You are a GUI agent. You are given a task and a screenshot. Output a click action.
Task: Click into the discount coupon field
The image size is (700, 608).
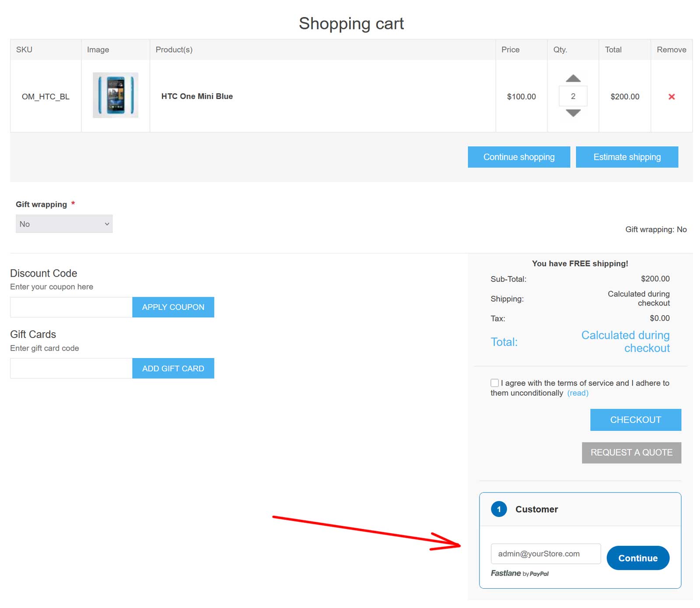click(70, 307)
